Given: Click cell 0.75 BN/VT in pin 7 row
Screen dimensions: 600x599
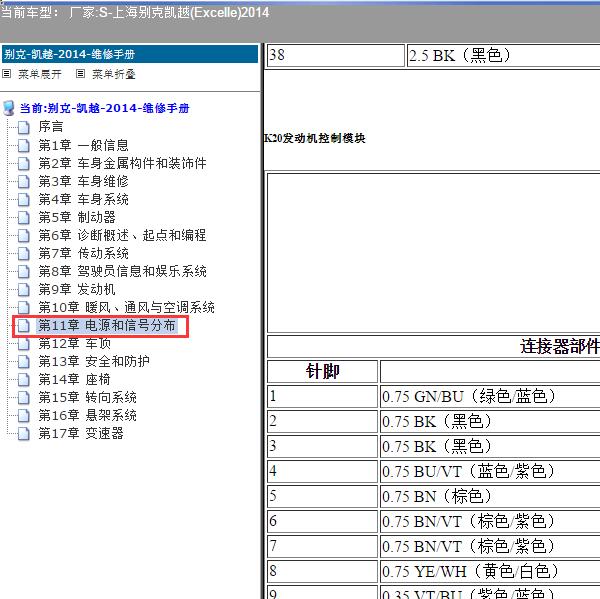Looking at the screenshot, I should (490, 547).
